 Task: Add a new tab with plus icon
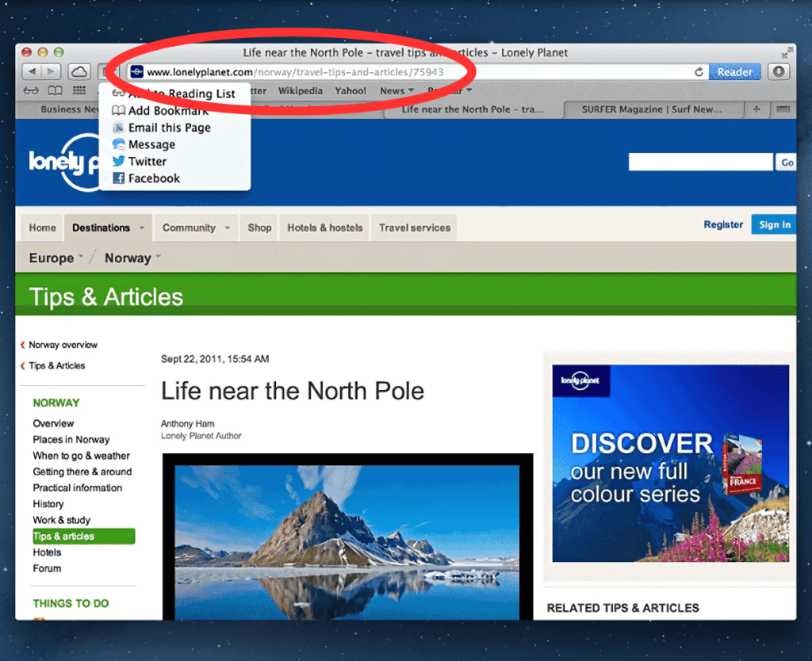[756, 109]
